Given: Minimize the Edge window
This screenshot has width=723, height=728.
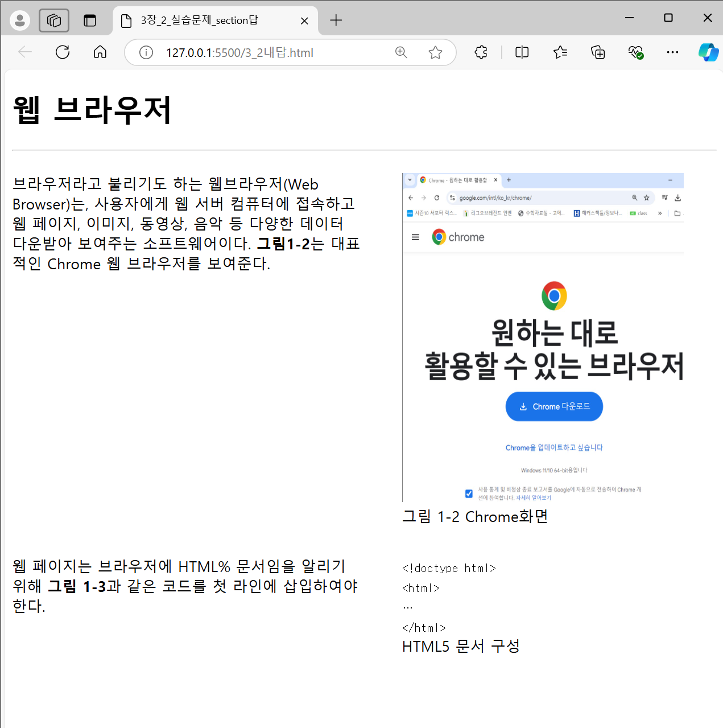Looking at the screenshot, I should pyautogui.click(x=629, y=18).
